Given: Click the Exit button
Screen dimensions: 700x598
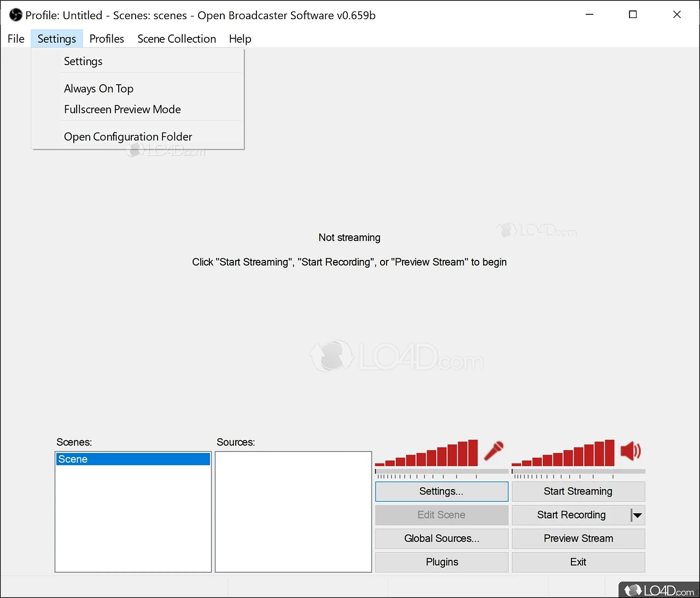Looking at the screenshot, I should [578, 562].
